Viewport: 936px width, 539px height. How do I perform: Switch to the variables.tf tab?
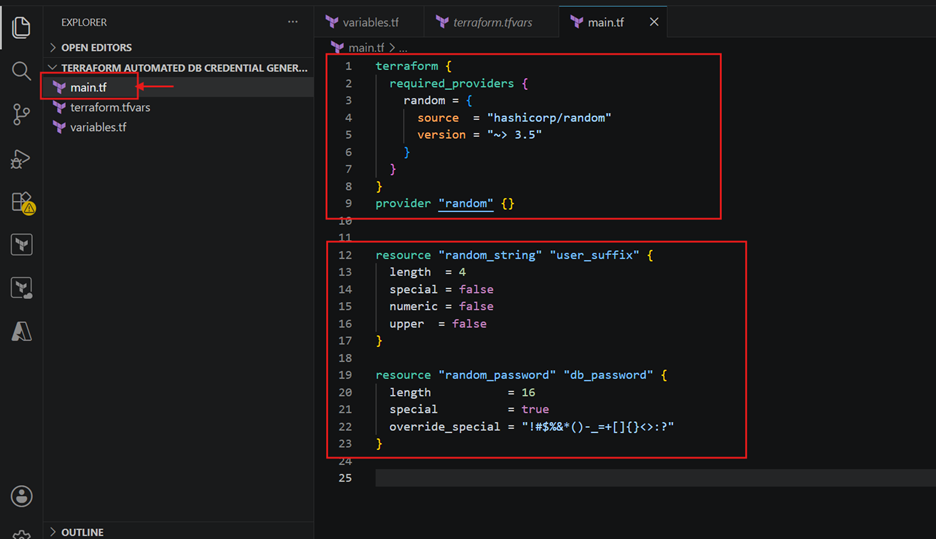(369, 22)
